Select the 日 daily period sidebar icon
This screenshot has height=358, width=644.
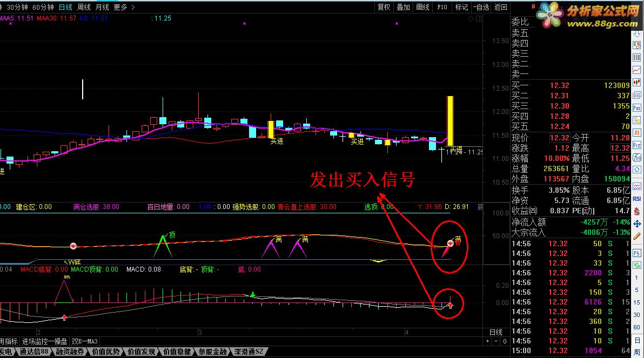(x=636, y=340)
